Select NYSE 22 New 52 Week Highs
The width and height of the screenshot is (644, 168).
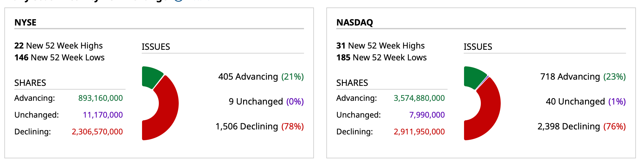58,46
